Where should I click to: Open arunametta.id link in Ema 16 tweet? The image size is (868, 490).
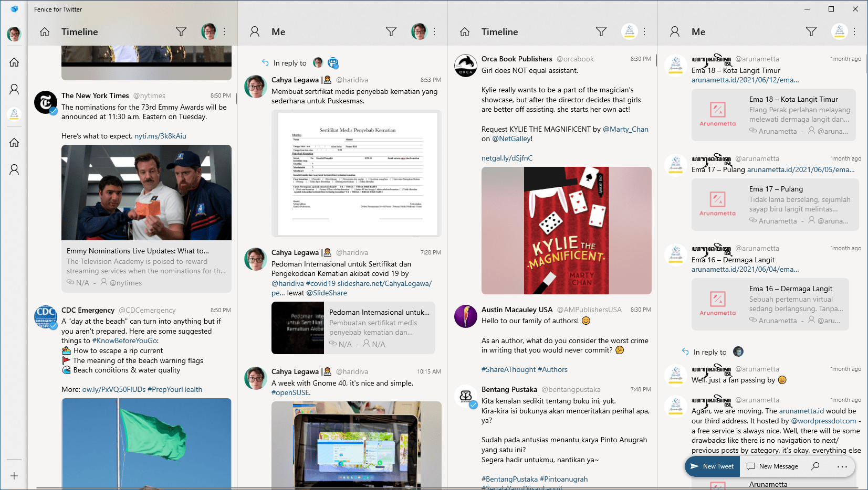click(745, 269)
